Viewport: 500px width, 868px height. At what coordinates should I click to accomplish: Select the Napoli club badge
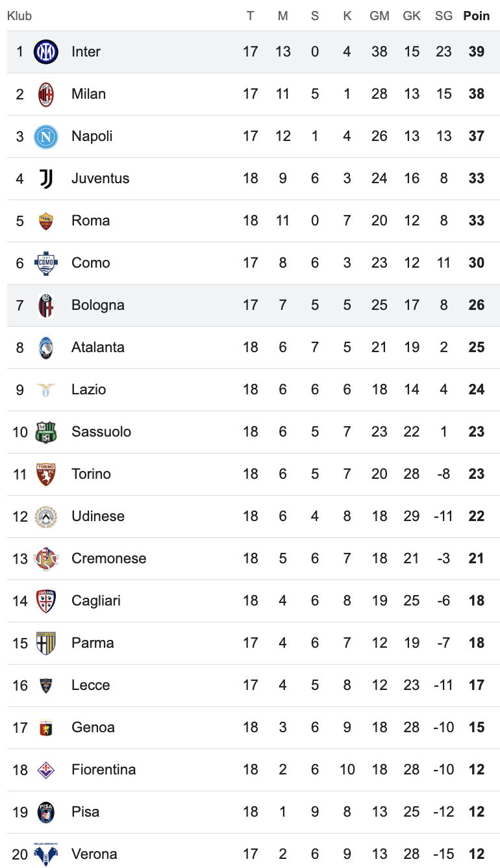pyautogui.click(x=46, y=136)
